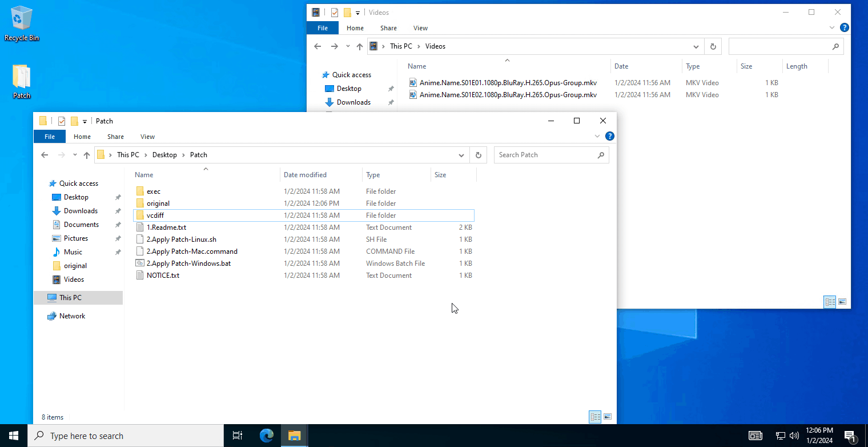
Task: Expand the chevron after Desktop in Patch breadcrumb
Action: coord(184,155)
